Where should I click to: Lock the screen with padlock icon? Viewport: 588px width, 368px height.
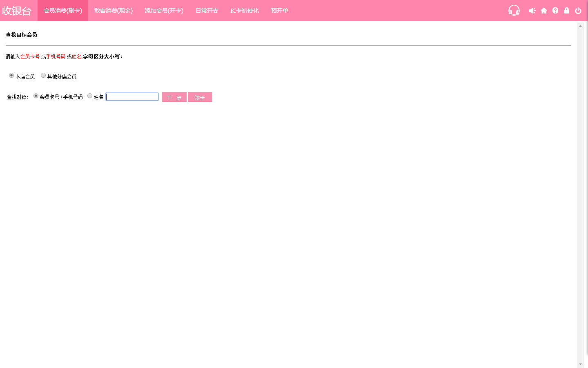pyautogui.click(x=567, y=11)
